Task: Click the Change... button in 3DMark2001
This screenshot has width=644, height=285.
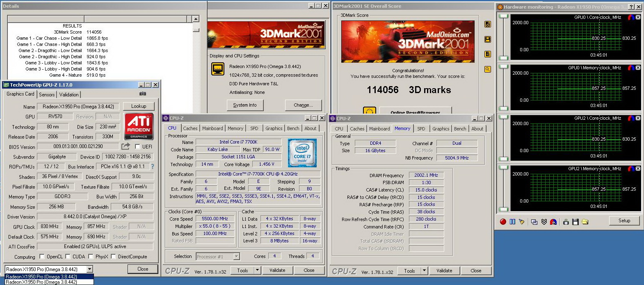Action: [303, 105]
